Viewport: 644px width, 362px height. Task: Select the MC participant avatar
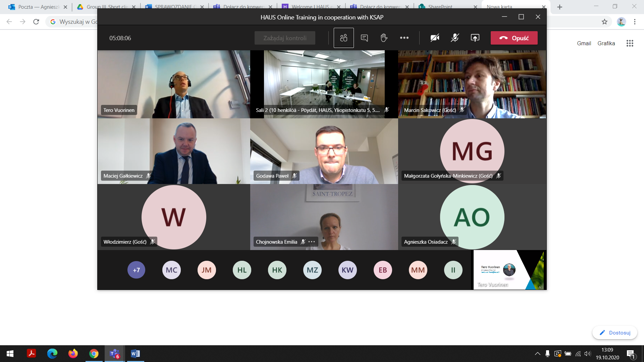171,270
